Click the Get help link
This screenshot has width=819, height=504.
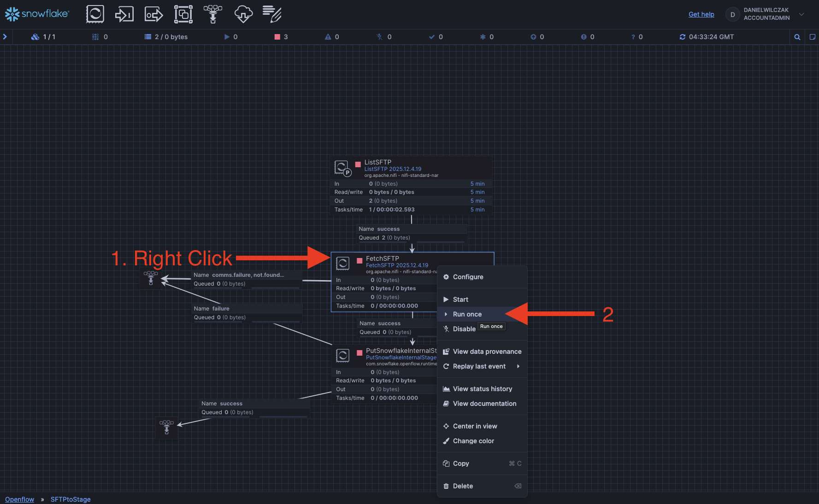[x=701, y=14]
